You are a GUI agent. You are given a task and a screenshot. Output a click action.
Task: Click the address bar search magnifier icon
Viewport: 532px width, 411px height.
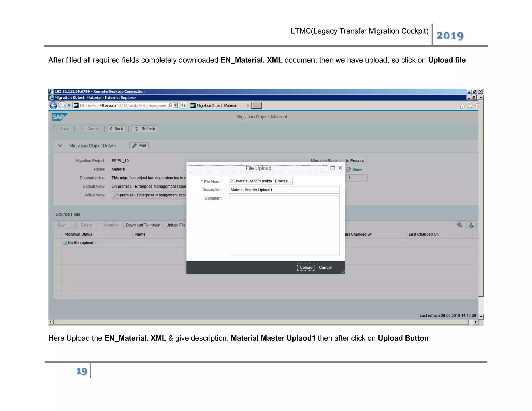[x=170, y=105]
